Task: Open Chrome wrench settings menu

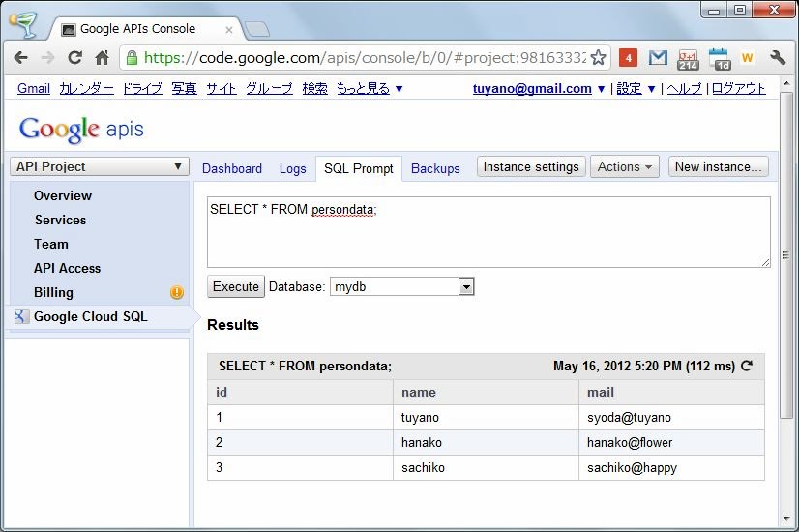Action: click(x=778, y=58)
